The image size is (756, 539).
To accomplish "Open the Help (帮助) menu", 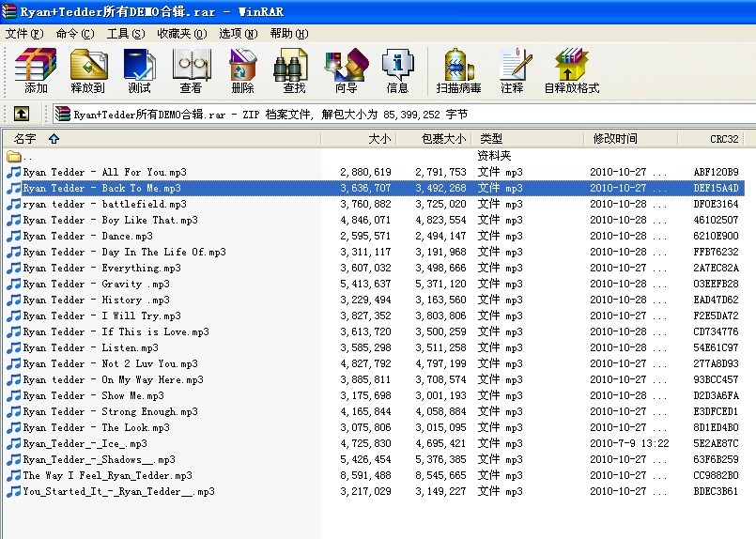I will click(x=289, y=33).
